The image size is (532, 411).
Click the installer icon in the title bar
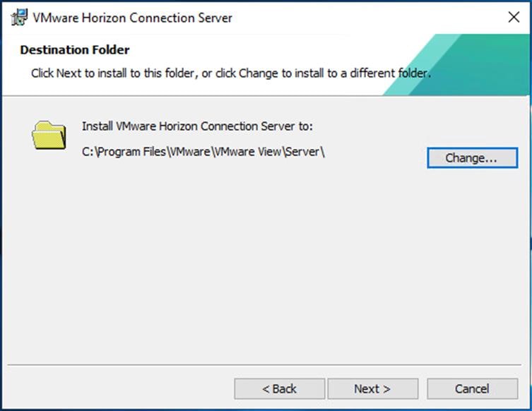pyautogui.click(x=19, y=17)
